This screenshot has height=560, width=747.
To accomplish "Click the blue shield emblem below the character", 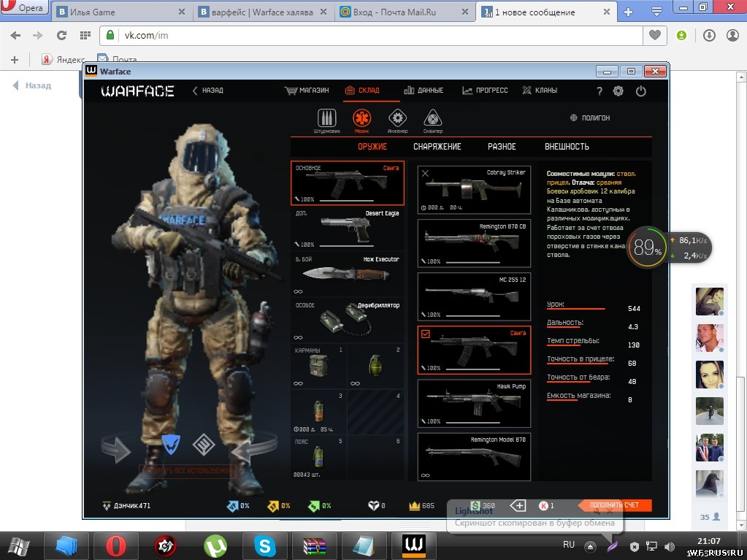I will 171,445.
